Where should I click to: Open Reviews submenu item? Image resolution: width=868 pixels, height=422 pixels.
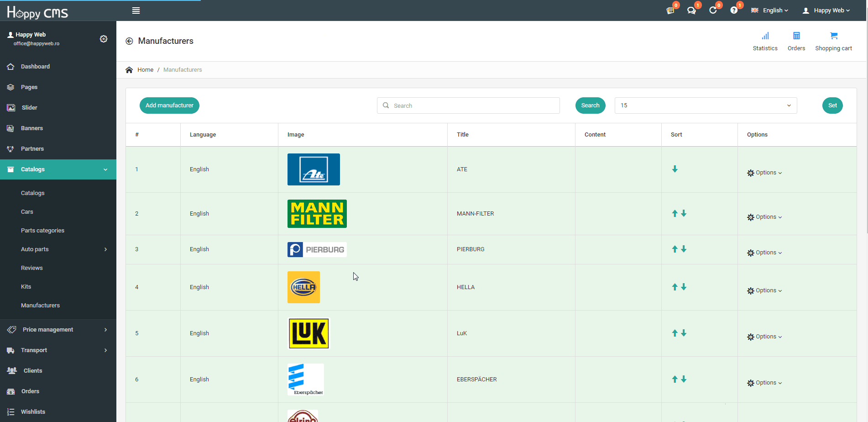click(x=32, y=268)
